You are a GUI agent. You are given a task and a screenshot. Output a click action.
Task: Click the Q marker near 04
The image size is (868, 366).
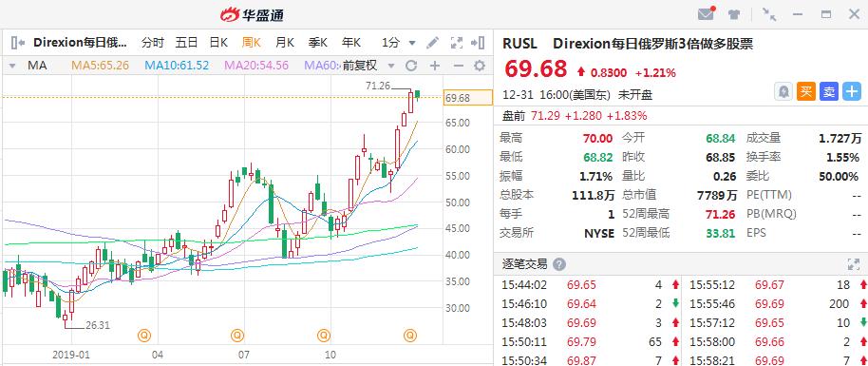[x=144, y=335]
